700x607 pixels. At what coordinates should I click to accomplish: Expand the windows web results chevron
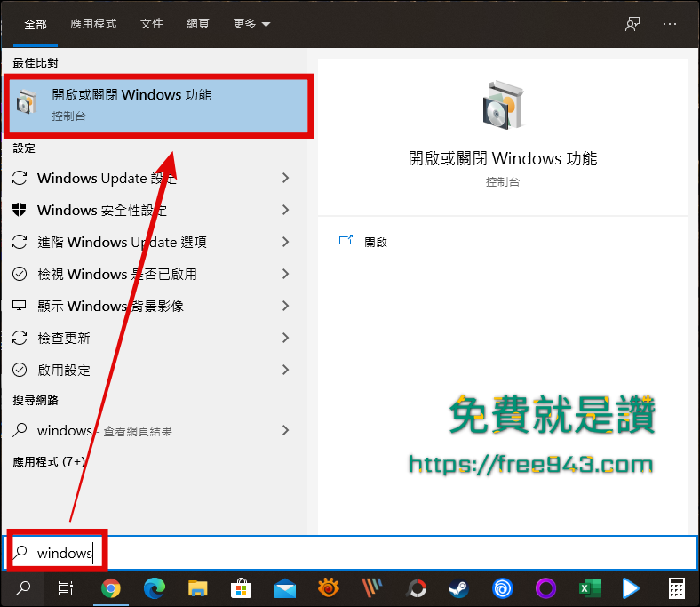(286, 430)
